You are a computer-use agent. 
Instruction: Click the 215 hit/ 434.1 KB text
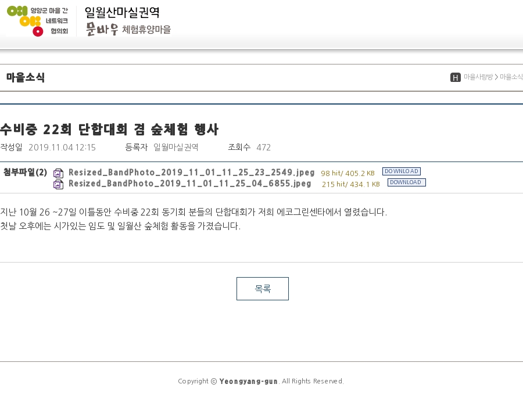pyautogui.click(x=351, y=184)
